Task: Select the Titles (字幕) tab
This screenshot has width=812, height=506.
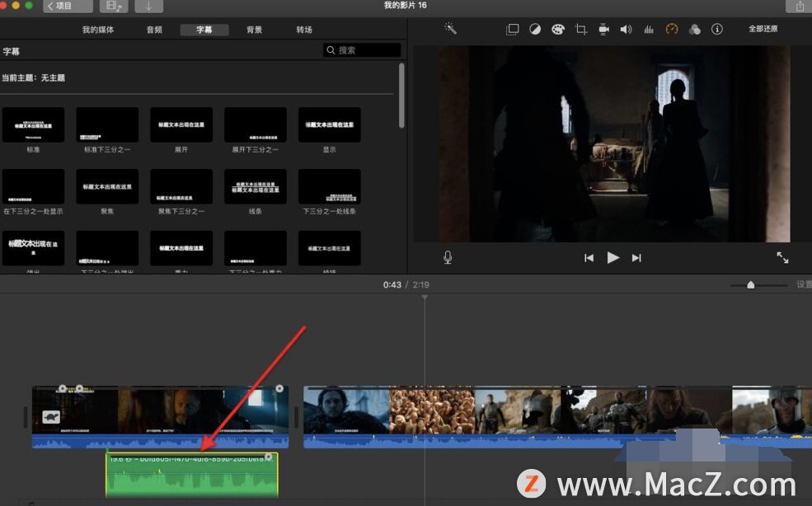Action: [x=204, y=30]
